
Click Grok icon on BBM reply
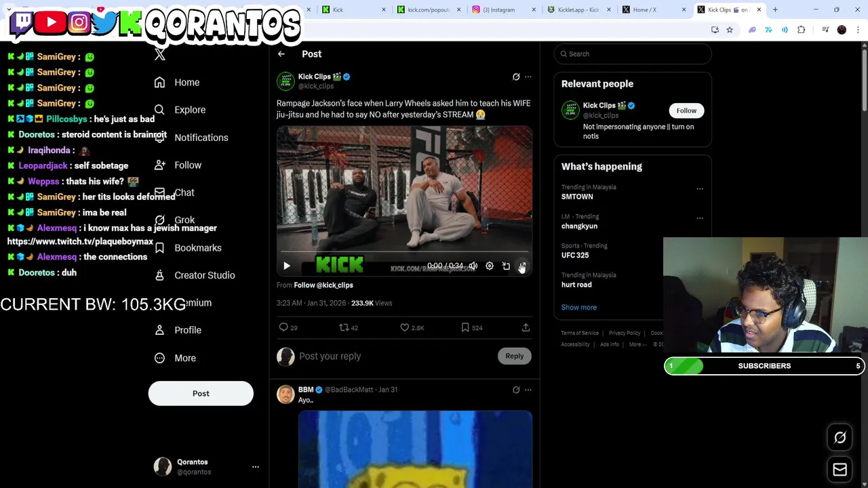(x=516, y=390)
